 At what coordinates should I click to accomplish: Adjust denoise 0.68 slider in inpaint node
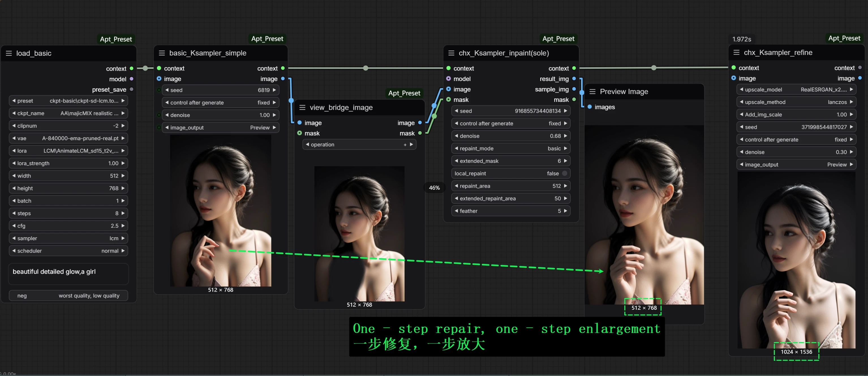click(x=511, y=136)
